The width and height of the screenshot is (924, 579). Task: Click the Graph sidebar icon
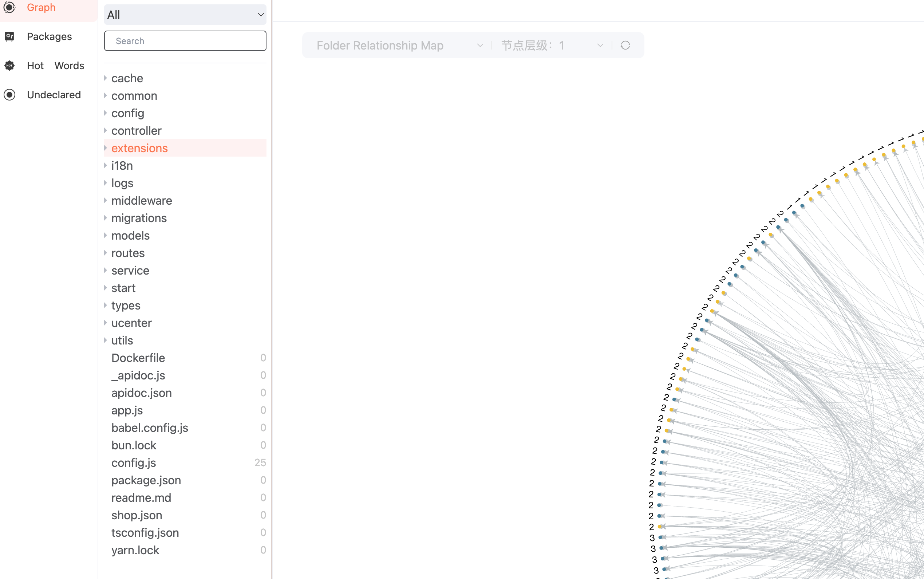(x=9, y=7)
